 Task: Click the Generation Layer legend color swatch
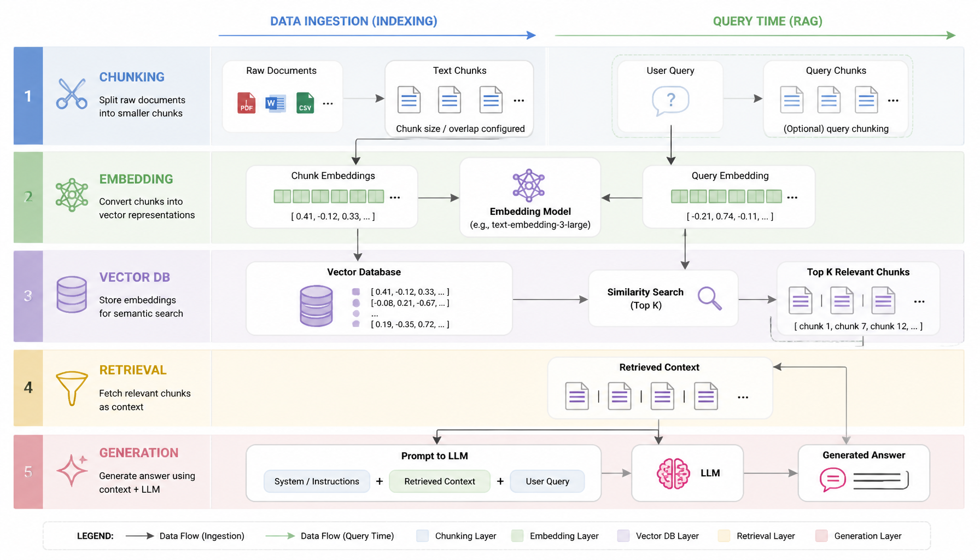tap(821, 536)
